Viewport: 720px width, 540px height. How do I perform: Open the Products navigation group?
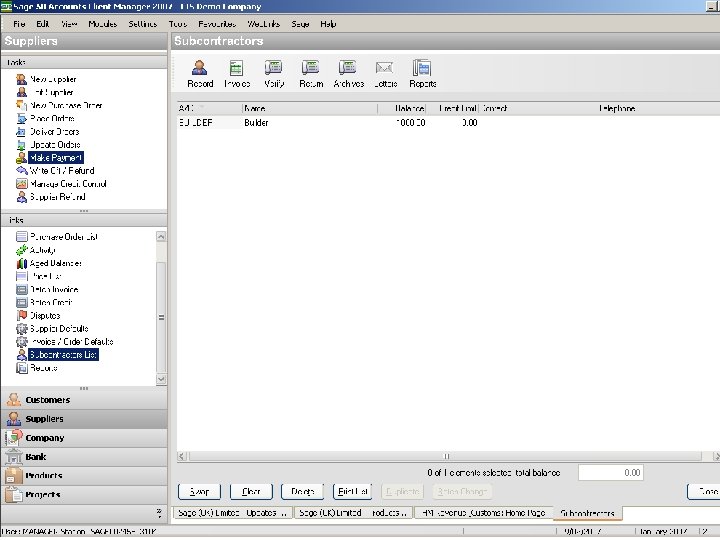(x=84, y=476)
